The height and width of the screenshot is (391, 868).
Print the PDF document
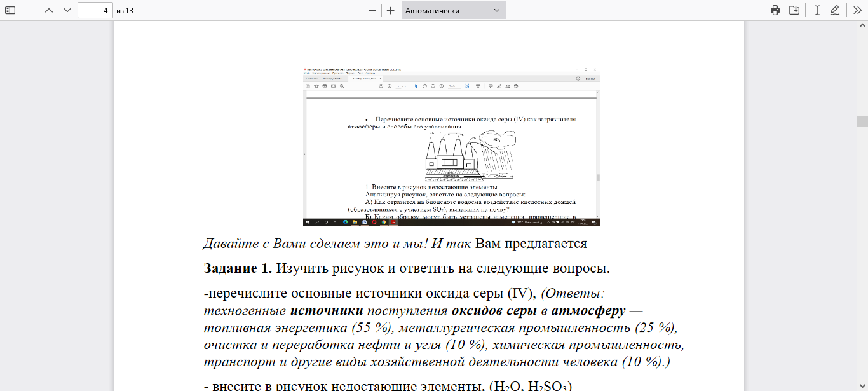pos(775,10)
